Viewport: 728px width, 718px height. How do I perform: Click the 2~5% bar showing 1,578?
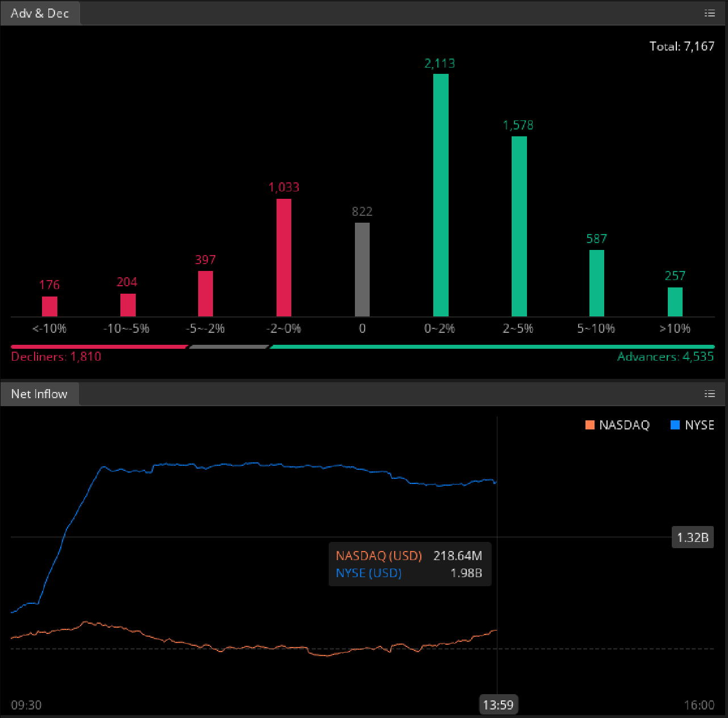(519, 226)
